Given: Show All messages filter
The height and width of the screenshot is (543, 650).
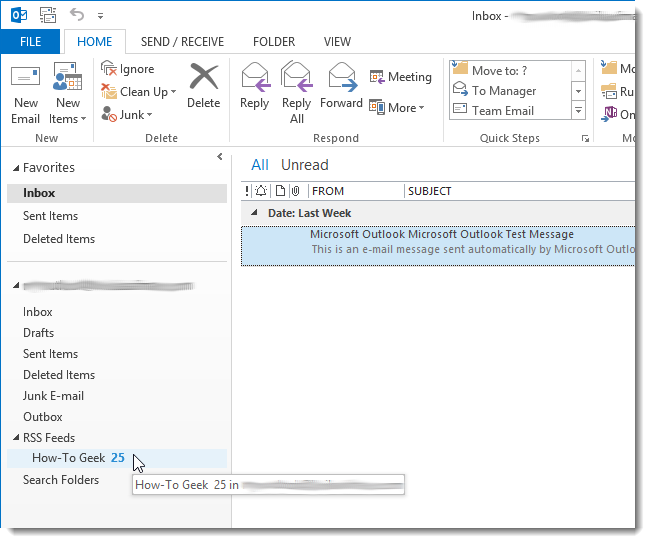Looking at the screenshot, I should [260, 165].
